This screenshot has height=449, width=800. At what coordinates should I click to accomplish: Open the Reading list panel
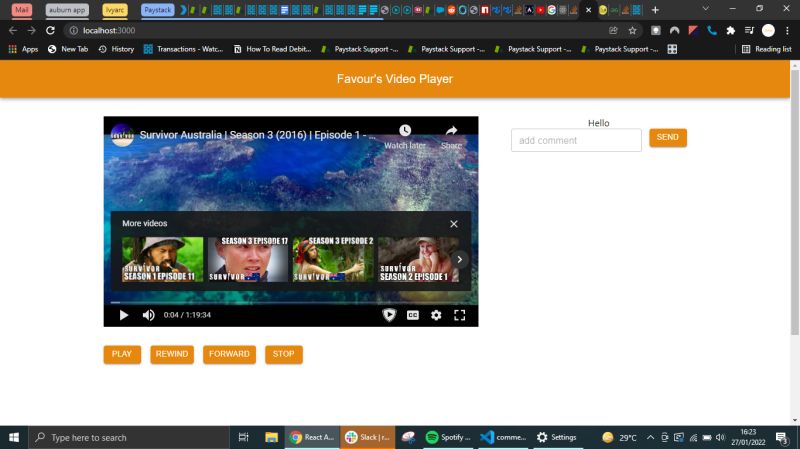click(766, 49)
